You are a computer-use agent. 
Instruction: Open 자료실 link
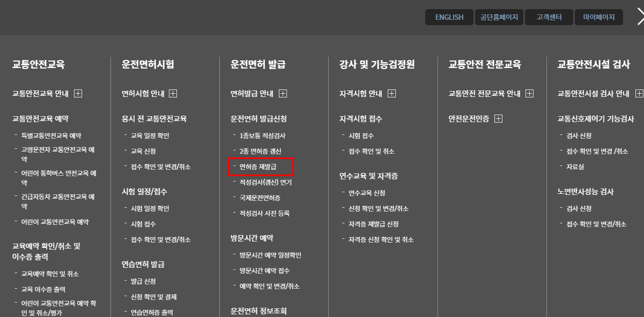click(x=575, y=167)
